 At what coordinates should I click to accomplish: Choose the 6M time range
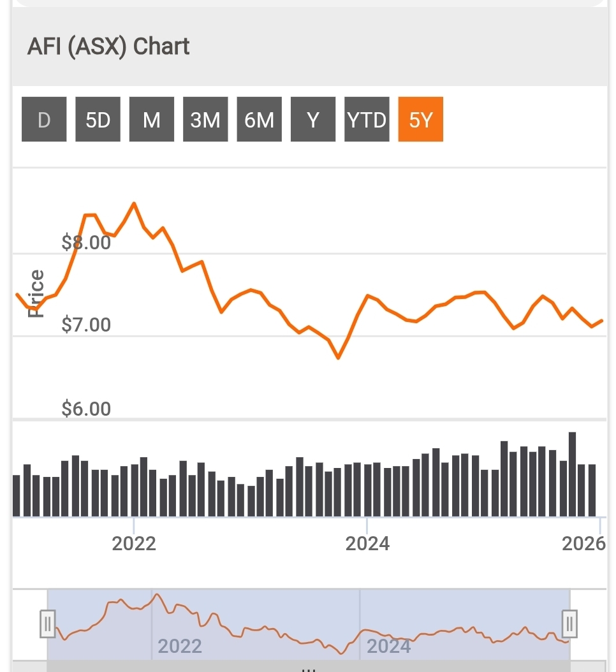pyautogui.click(x=259, y=119)
